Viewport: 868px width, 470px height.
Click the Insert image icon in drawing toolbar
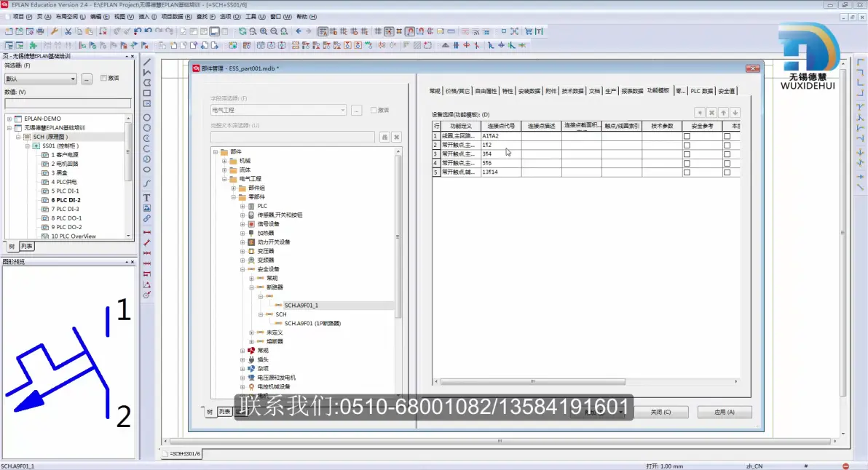146,208
